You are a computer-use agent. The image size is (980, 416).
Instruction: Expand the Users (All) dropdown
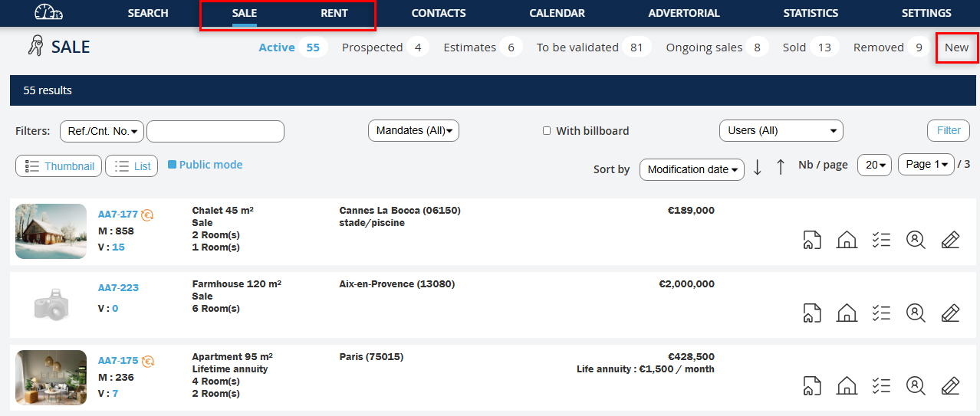781,131
